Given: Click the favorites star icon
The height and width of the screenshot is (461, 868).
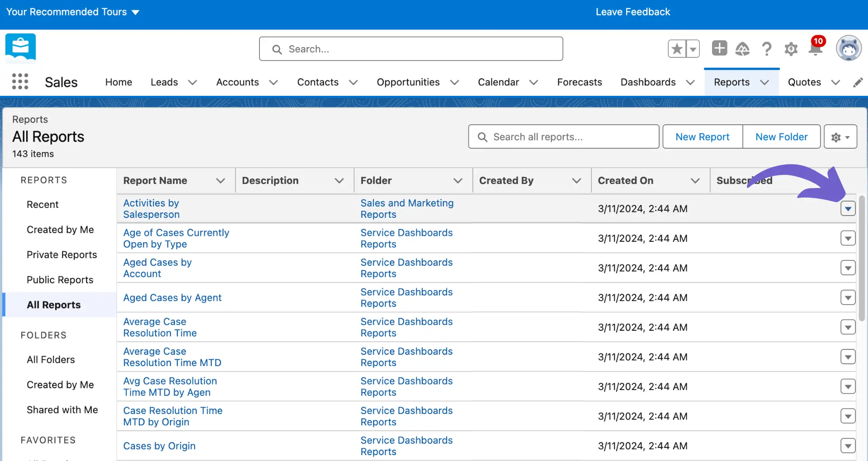Looking at the screenshot, I should click(677, 49).
